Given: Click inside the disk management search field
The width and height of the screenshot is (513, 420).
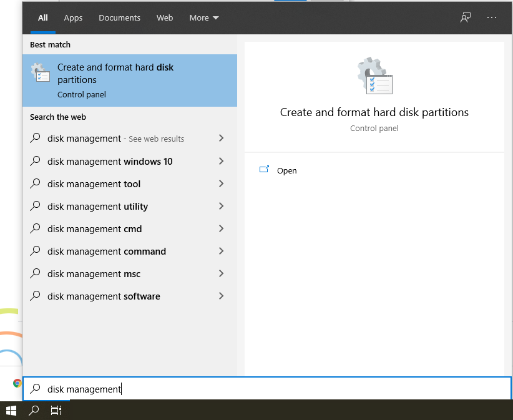Looking at the screenshot, I should point(267,389).
